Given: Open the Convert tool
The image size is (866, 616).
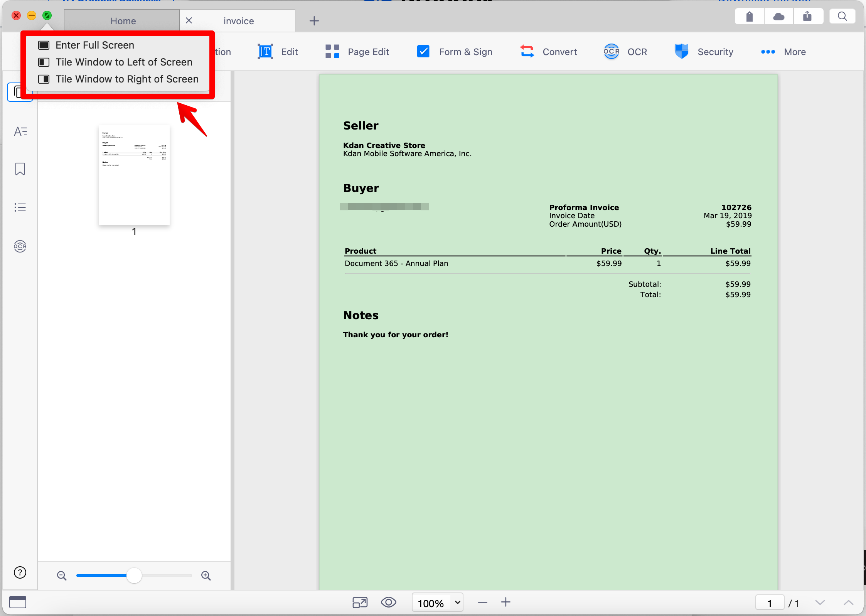Looking at the screenshot, I should 548,52.
